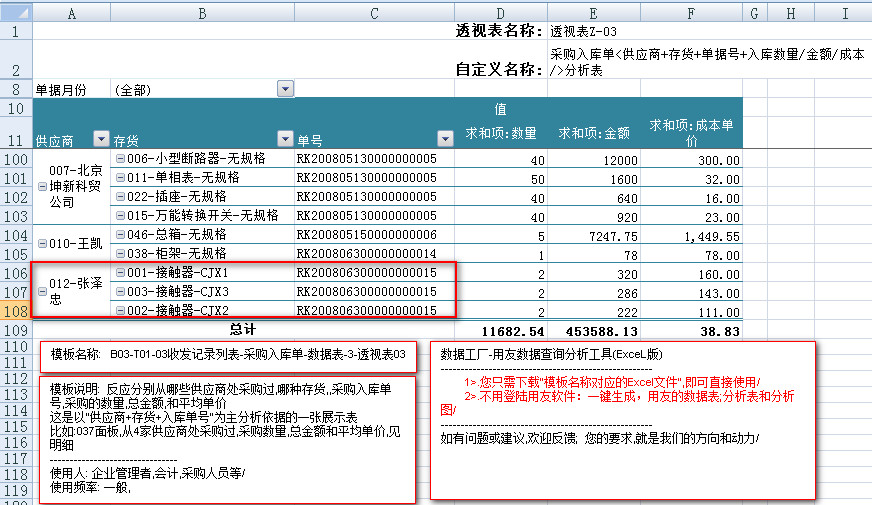This screenshot has height=505, width=872.
Task: Collapse the 012-张泽忠 supplier group
Action: pos(42,291)
